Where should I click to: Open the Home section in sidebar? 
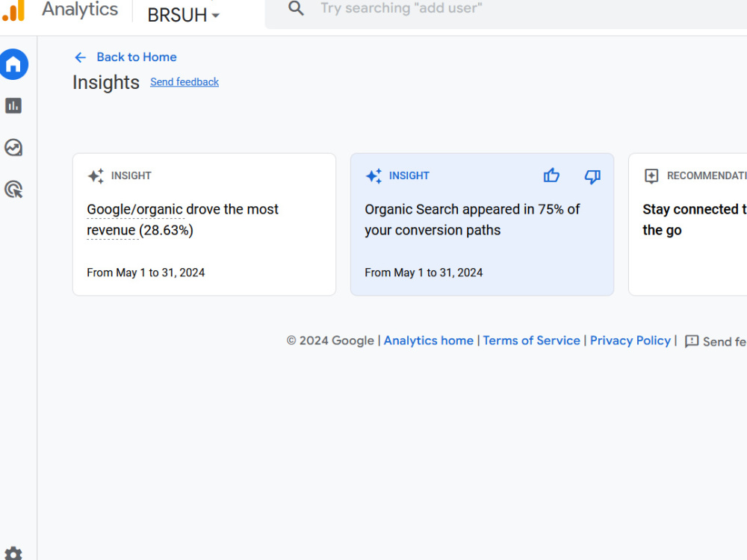click(13, 64)
